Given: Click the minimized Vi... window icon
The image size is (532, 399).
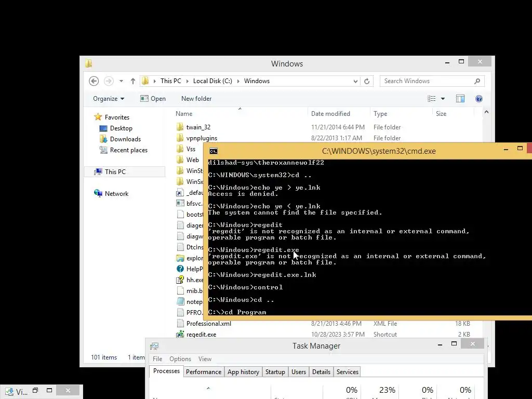Looking at the screenshot, I should (x=9, y=392).
